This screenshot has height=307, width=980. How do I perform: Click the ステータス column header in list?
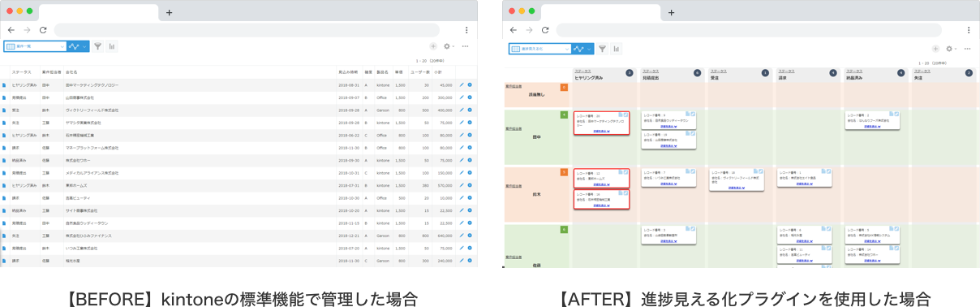[22, 71]
